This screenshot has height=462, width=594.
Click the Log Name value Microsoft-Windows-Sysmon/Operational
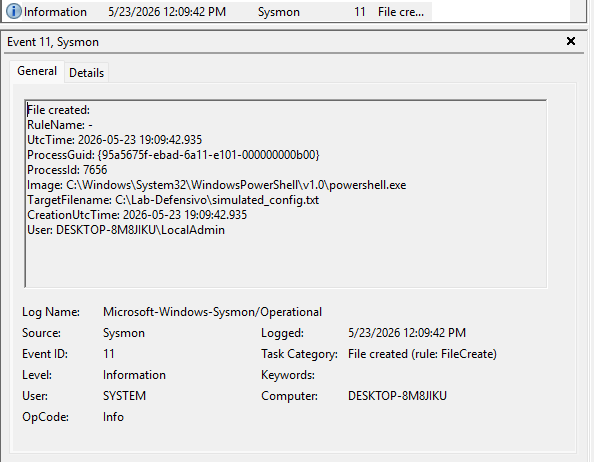point(213,312)
